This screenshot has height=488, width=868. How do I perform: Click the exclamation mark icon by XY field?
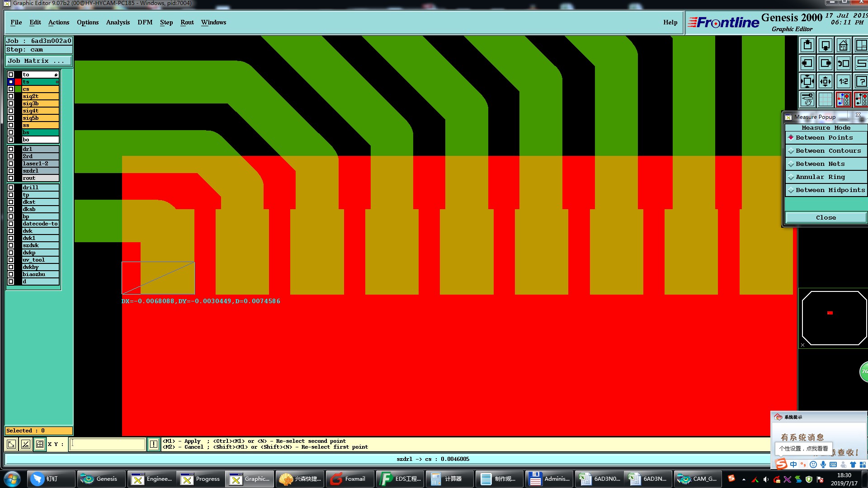tap(154, 444)
